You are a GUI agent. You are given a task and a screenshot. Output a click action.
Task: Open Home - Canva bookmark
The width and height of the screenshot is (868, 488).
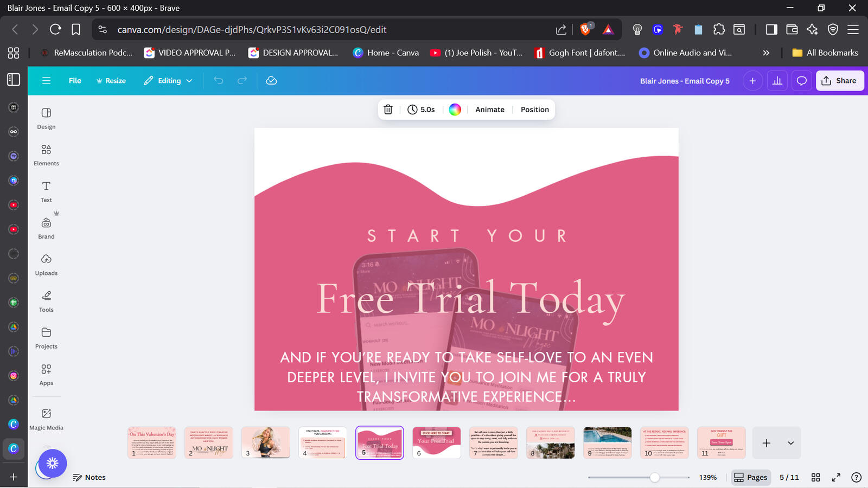pyautogui.click(x=386, y=53)
